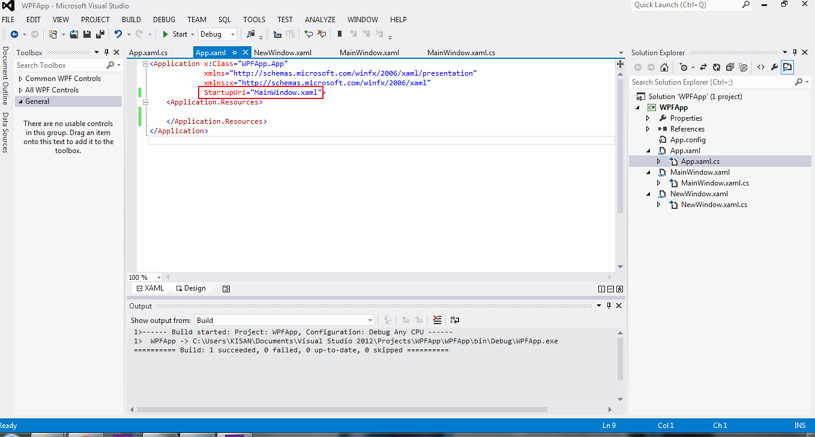The height and width of the screenshot is (437, 815).
Task: Expand the Properties node in Solution Explorer
Action: pyautogui.click(x=648, y=118)
